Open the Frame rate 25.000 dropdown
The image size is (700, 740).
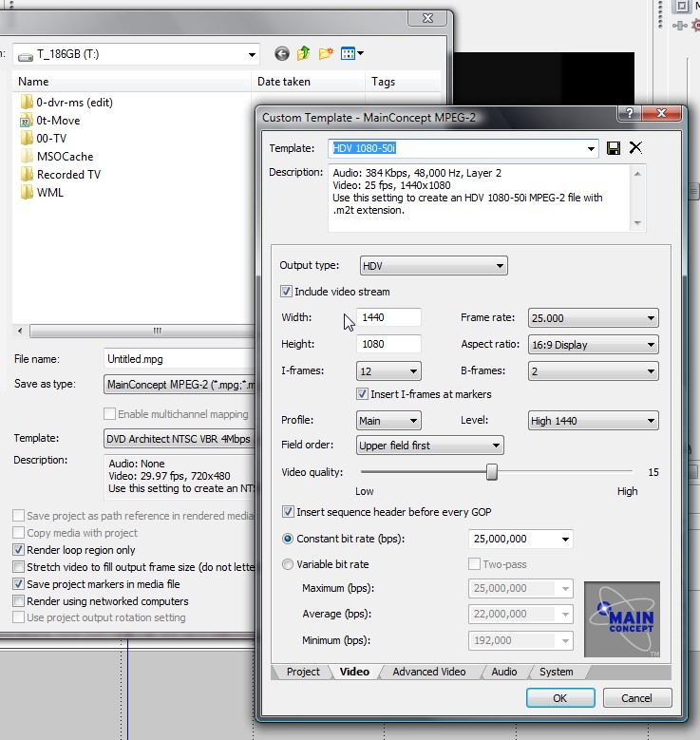pyautogui.click(x=594, y=318)
